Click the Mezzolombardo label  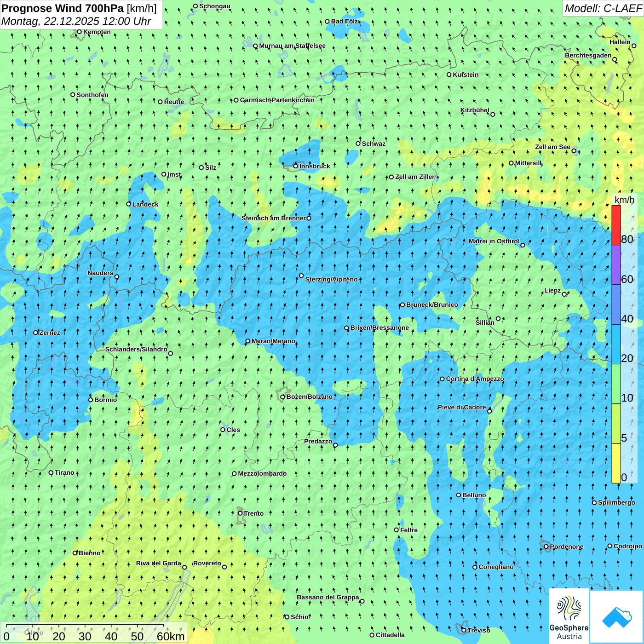click(x=262, y=473)
